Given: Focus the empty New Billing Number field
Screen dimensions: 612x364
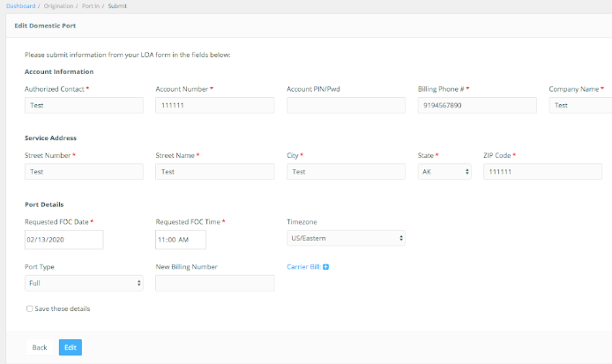Looking at the screenshot, I should point(215,283).
